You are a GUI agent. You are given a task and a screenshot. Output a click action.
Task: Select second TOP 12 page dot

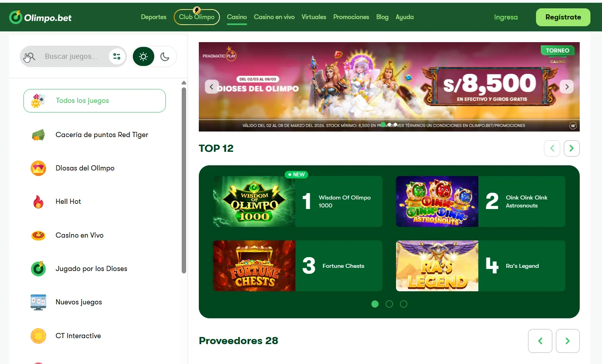[x=389, y=304]
